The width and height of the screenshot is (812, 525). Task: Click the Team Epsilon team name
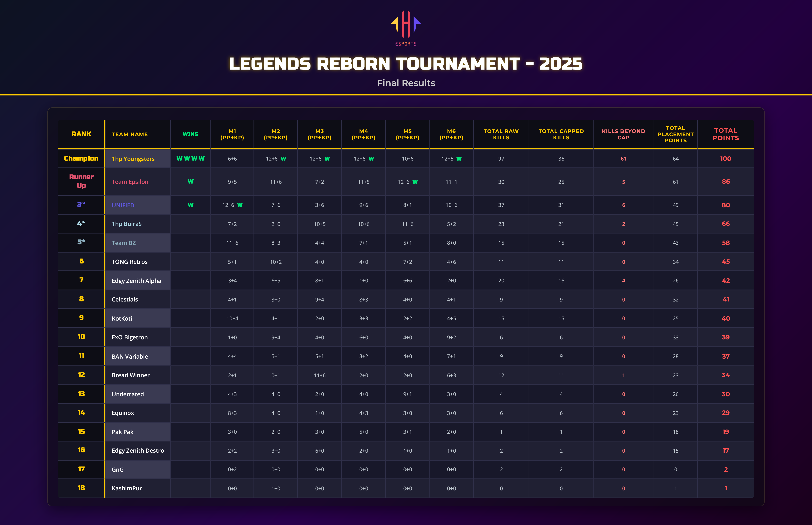pyautogui.click(x=130, y=182)
